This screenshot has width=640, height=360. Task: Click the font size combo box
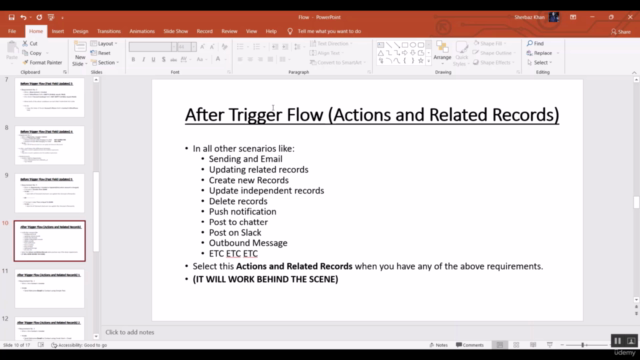(x=187, y=47)
